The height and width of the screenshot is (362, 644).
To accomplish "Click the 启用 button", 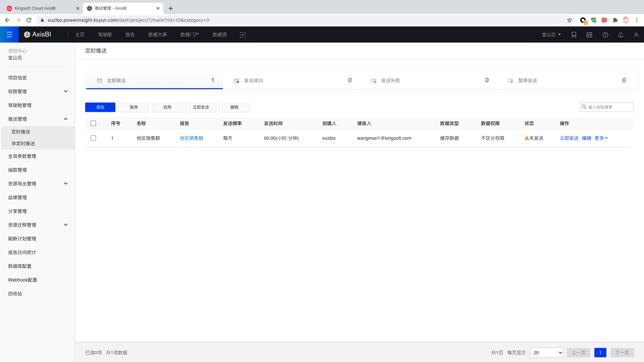I will (167, 107).
